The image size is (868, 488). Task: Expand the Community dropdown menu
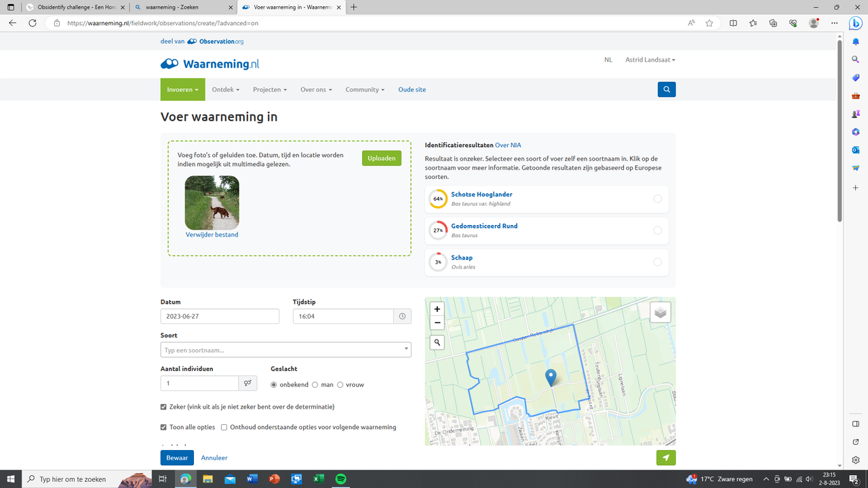(x=365, y=89)
